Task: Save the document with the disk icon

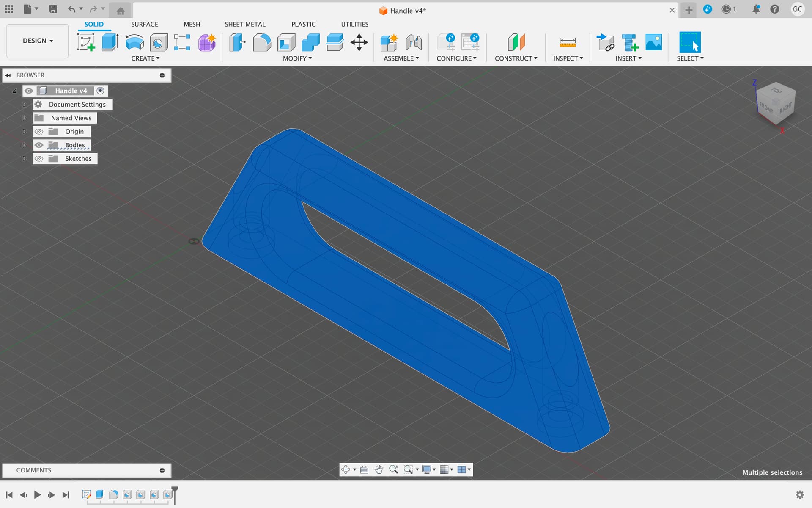Action: (53, 9)
